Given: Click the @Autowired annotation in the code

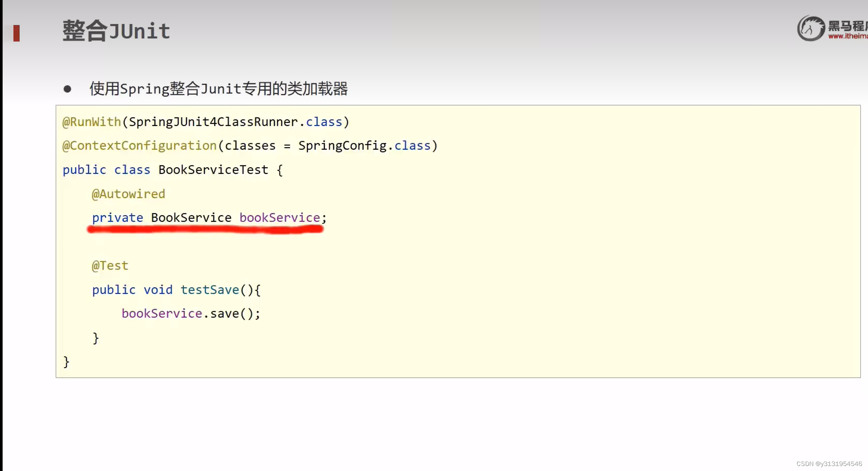Looking at the screenshot, I should [x=128, y=194].
